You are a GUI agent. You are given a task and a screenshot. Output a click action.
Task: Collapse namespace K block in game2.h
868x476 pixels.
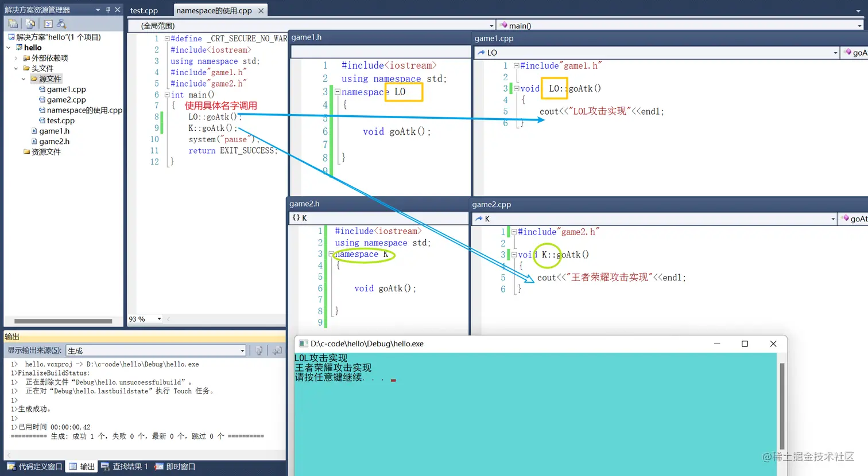[x=331, y=254]
